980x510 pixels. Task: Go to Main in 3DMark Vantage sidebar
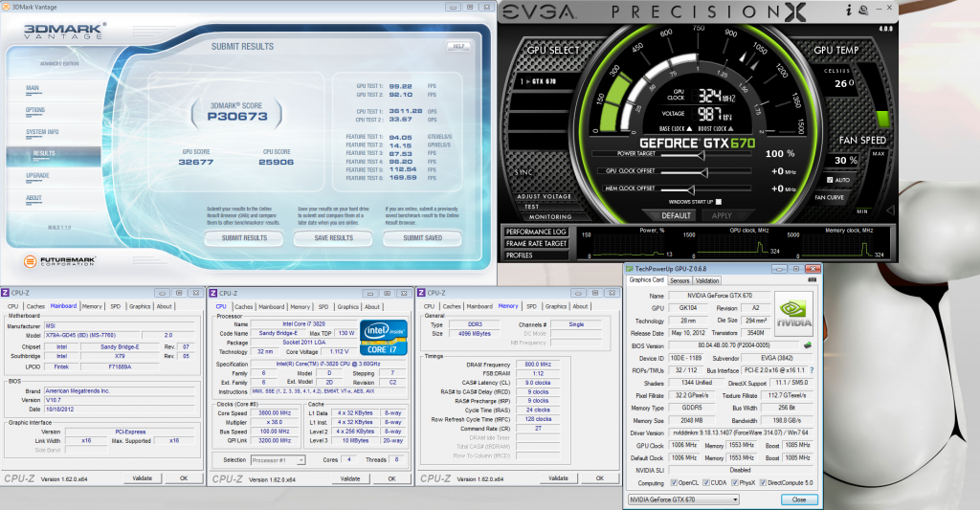coord(33,88)
